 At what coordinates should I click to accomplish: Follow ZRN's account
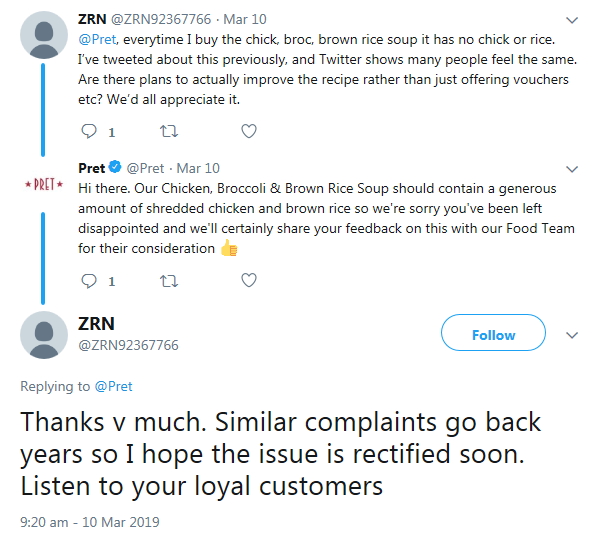click(493, 335)
